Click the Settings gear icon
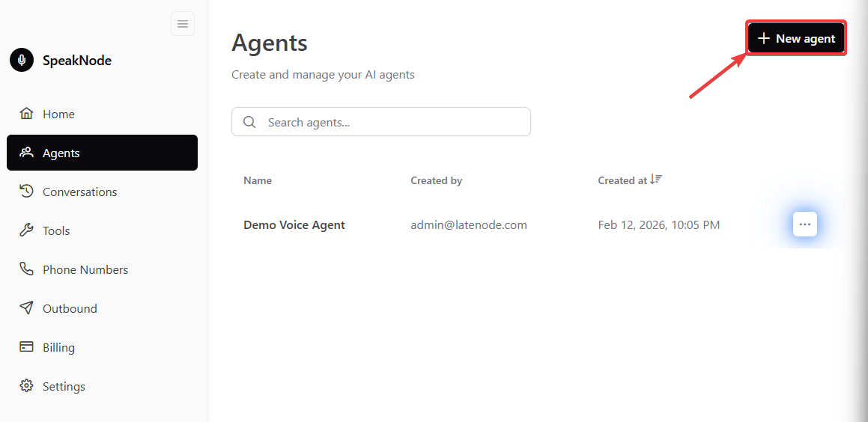 click(x=26, y=386)
